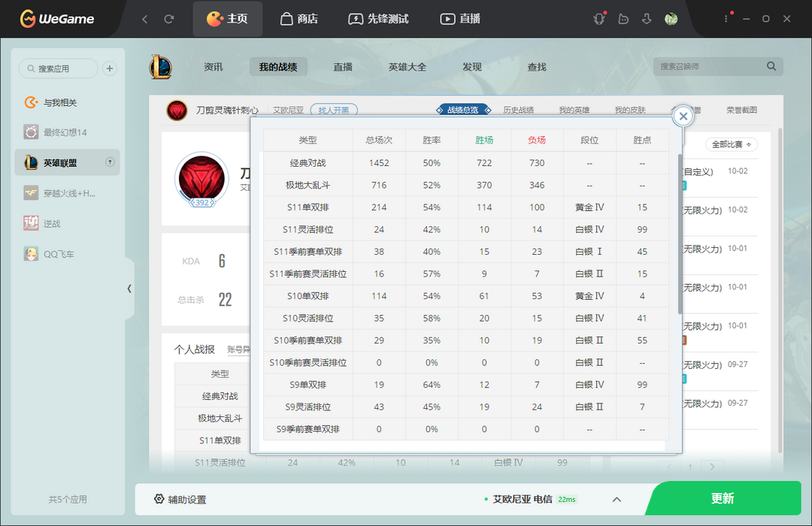
Task: Open the 全部比赛 dropdown filter
Action: (732, 144)
